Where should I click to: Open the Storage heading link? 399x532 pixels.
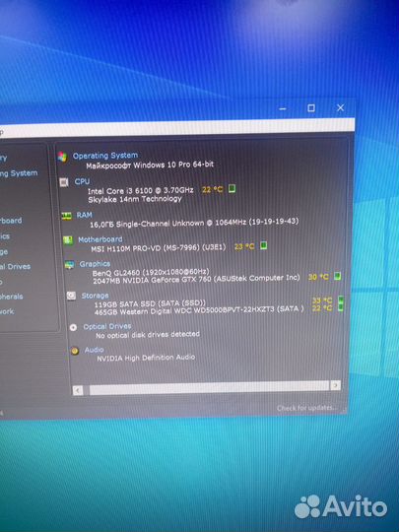tap(95, 296)
